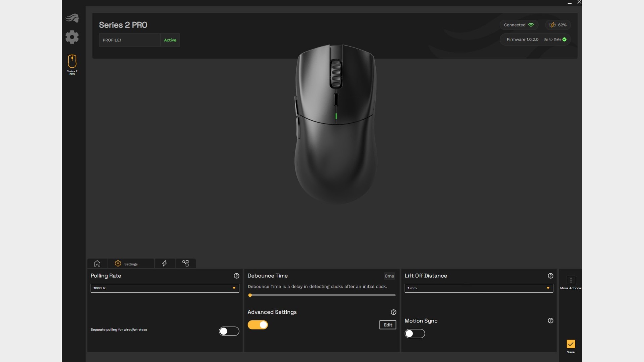Click the Pulsar home/dashboard icon
The image size is (644, 362).
[72, 18]
